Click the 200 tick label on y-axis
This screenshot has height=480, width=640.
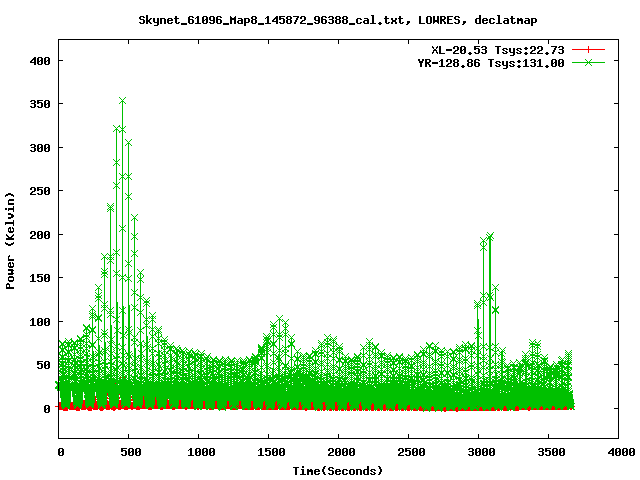click(40, 235)
